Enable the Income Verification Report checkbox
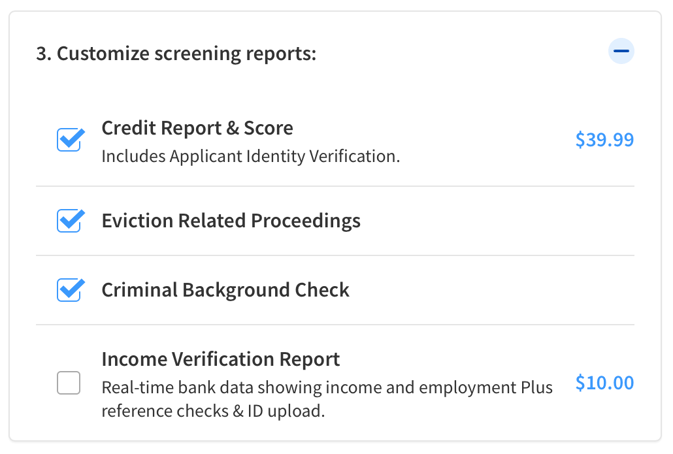Viewport: 673px width, 454px height. coord(69,383)
